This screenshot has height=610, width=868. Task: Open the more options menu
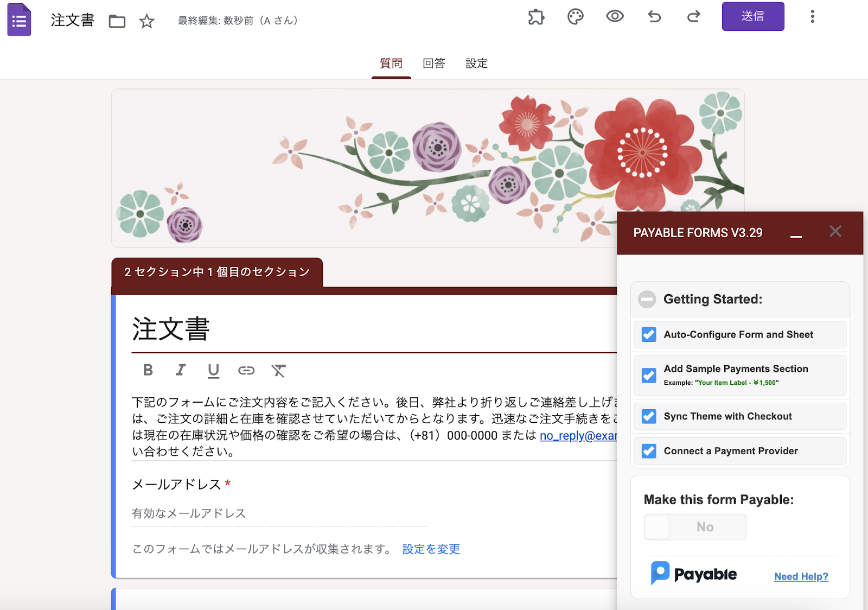point(812,17)
